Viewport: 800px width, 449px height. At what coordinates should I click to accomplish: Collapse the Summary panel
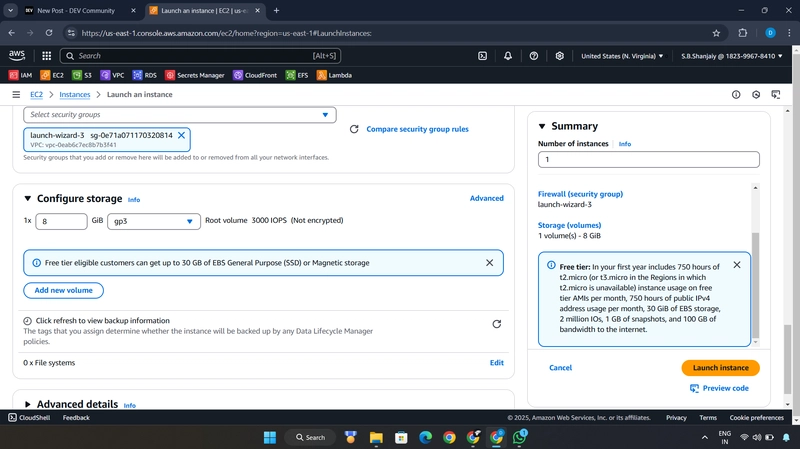(542, 126)
